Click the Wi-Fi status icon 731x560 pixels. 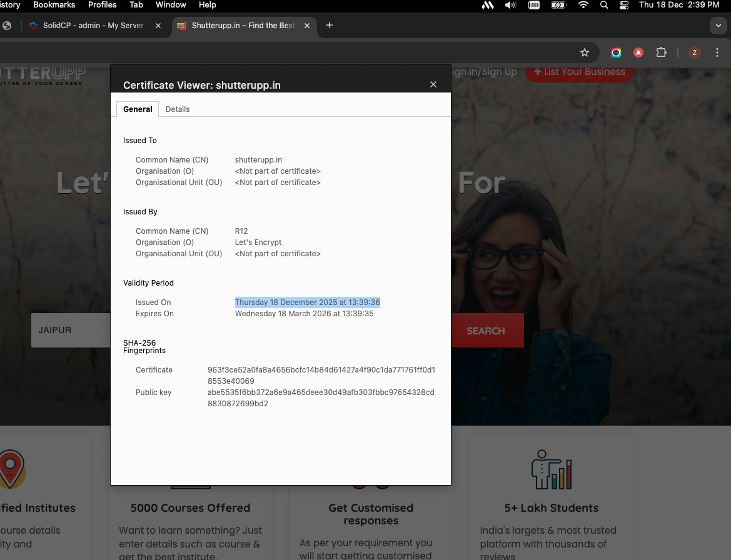point(583,5)
